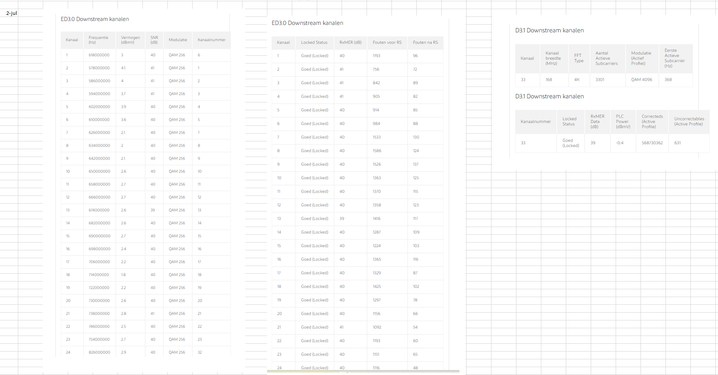Click the Locked Status header in the middle table
The image size is (718, 375).
(x=314, y=42)
